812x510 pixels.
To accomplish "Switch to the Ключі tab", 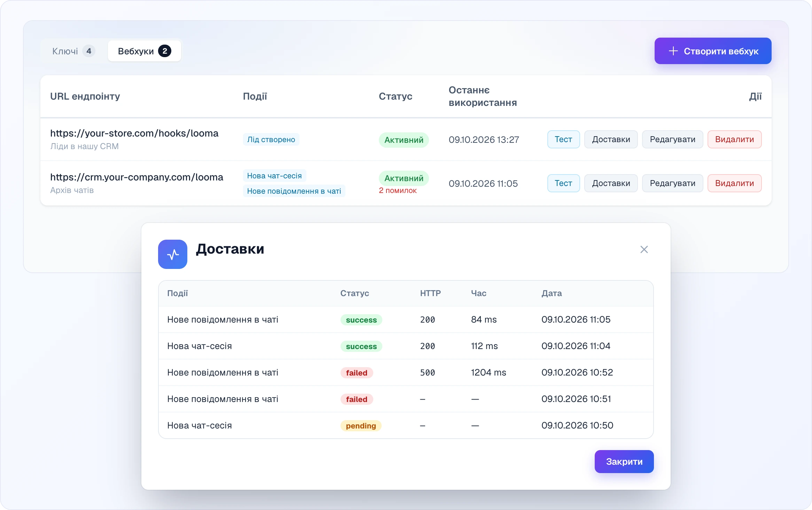I will tap(73, 51).
